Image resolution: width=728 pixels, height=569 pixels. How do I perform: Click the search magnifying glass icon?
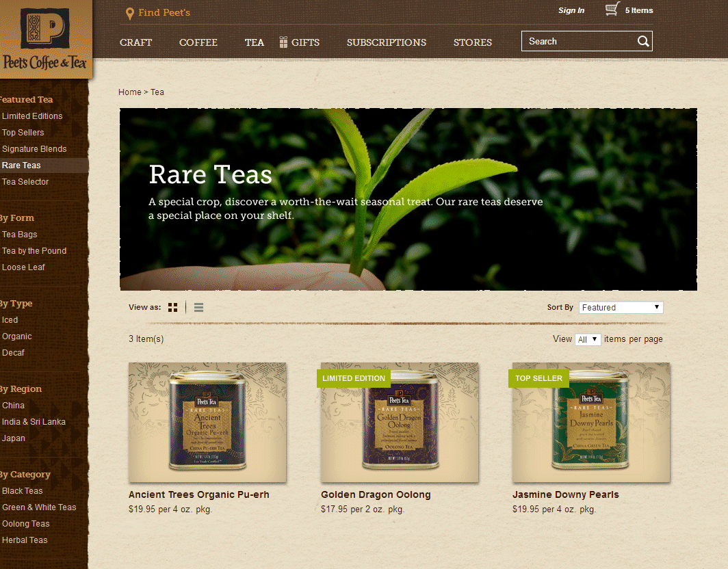click(x=642, y=42)
